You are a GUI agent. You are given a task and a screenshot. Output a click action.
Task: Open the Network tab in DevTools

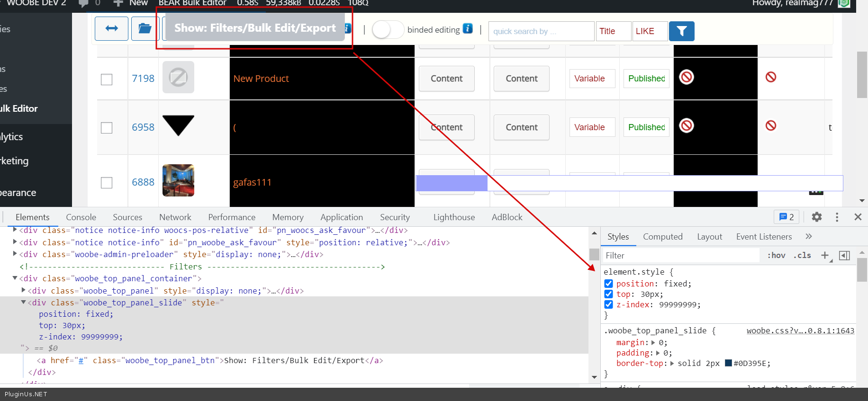pos(175,217)
